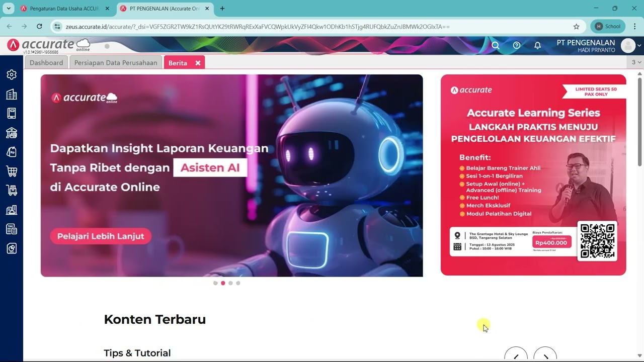Open the Chrome three-dot menu
The image size is (644, 362).
[x=634, y=26]
